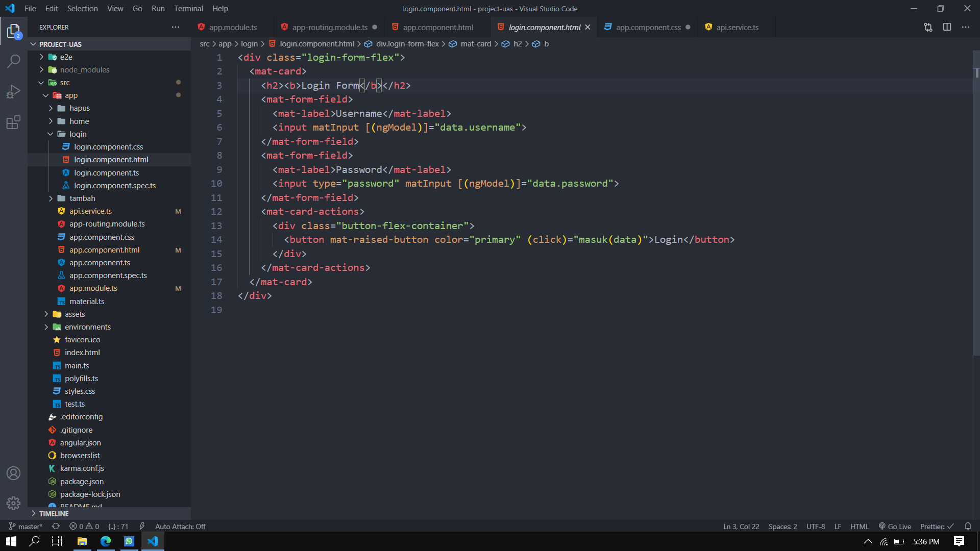The width and height of the screenshot is (980, 551).
Task: Click mat-card in the breadcrumb
Action: tap(476, 44)
